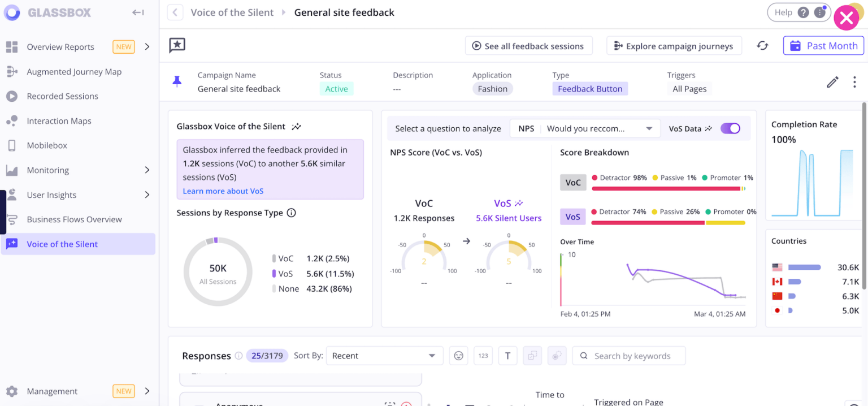Image resolution: width=868 pixels, height=406 pixels.
Task: Select the numeric responses filter
Action: click(483, 355)
